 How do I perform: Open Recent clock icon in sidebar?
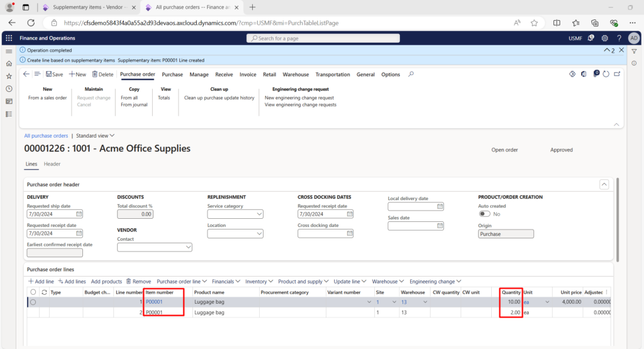click(x=9, y=89)
